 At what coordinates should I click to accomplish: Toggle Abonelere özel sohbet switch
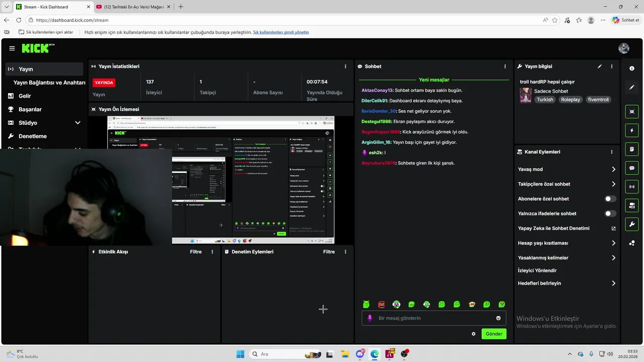click(610, 199)
